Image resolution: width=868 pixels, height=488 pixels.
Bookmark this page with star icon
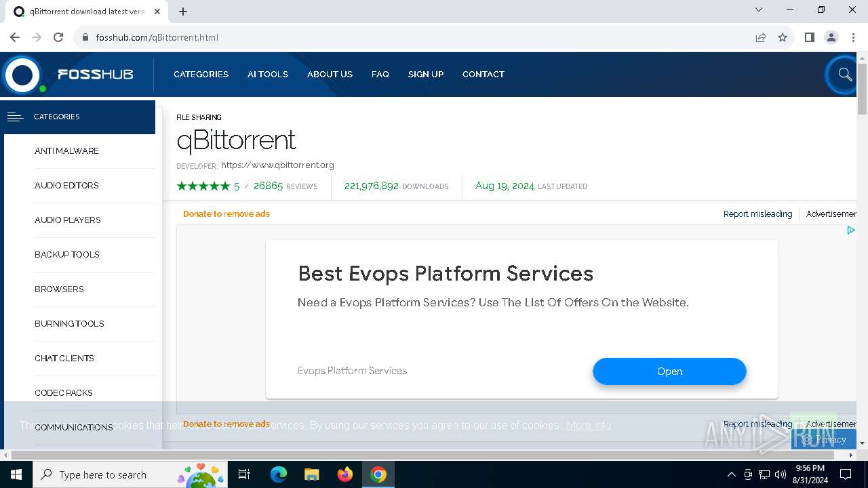coord(783,37)
